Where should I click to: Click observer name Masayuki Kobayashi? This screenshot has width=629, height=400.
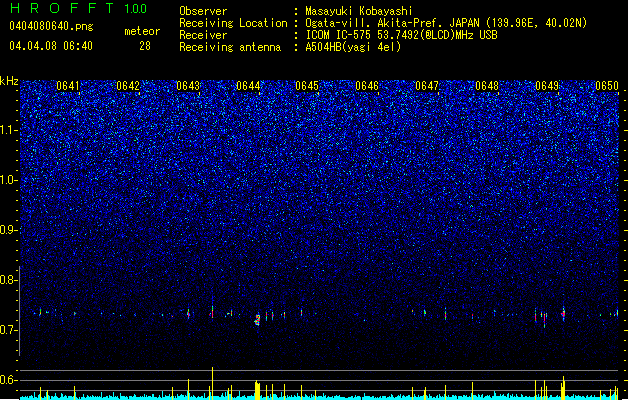pos(358,11)
